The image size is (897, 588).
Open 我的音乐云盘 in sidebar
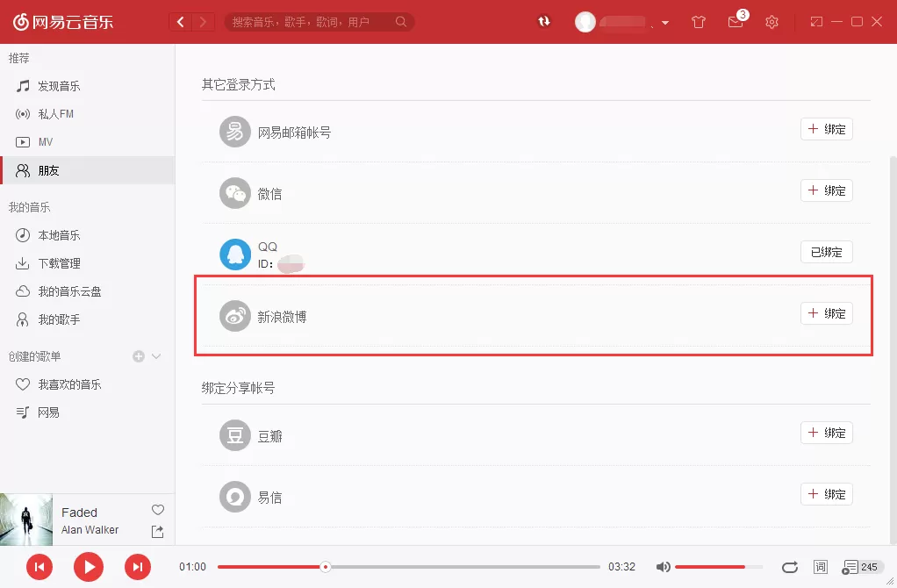pos(88,291)
